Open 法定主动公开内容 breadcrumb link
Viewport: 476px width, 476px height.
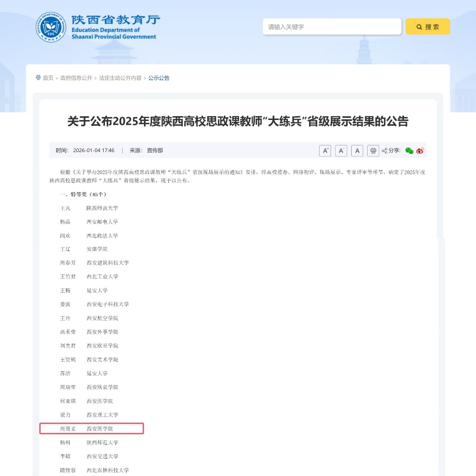(120, 78)
